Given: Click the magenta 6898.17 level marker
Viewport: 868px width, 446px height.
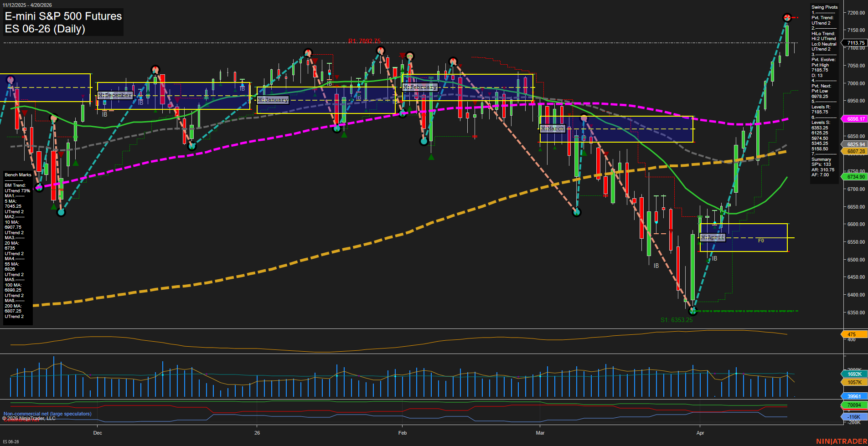Looking at the screenshot, I should tap(854, 119).
